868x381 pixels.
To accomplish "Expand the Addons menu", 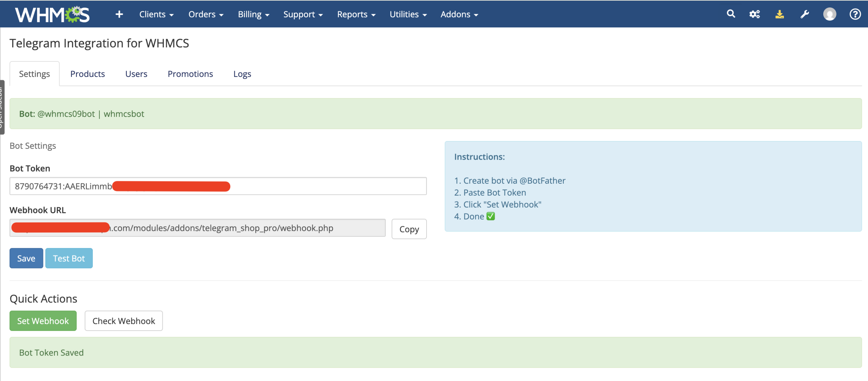I will click(x=459, y=14).
